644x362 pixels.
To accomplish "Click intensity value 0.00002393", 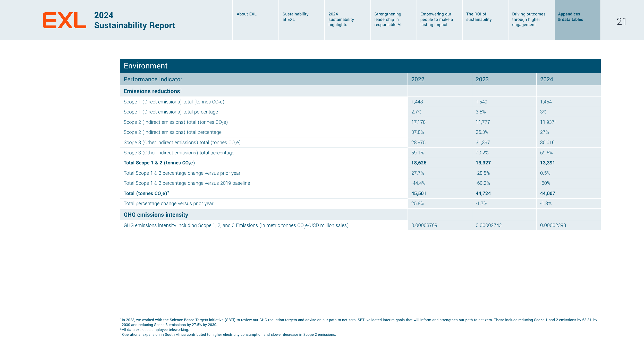I will click(x=553, y=225).
